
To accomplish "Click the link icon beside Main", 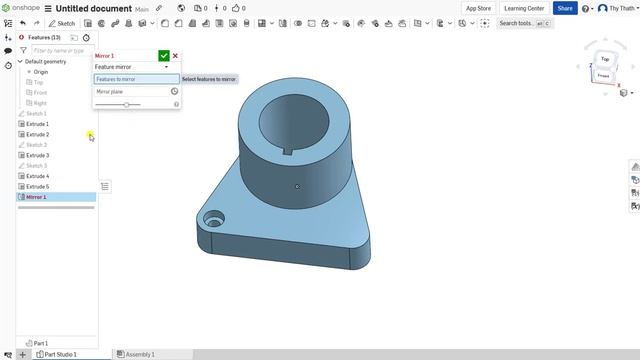I will 159,8.
